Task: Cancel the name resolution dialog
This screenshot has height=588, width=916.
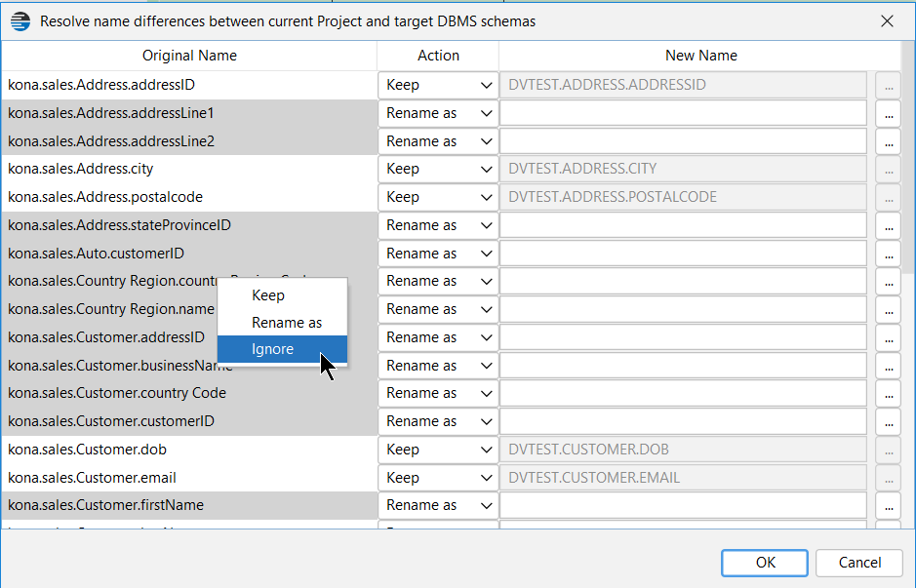Action: [x=859, y=563]
